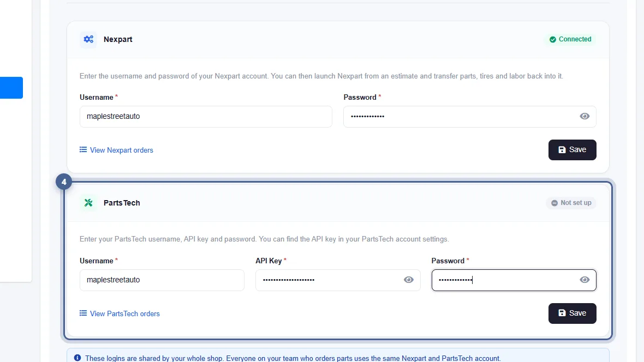Click the Nexpart section title
The image size is (644, 362).
tap(118, 39)
